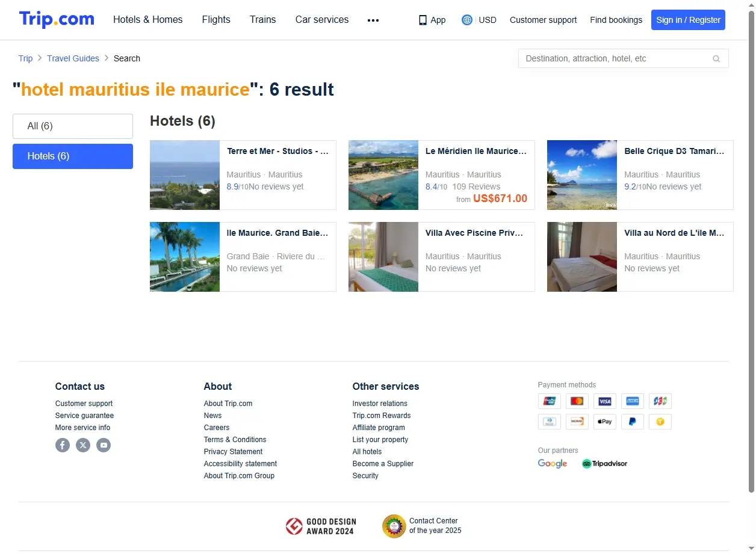756x554 pixels.
Task: Click the Discover payment icon
Action: (577, 422)
